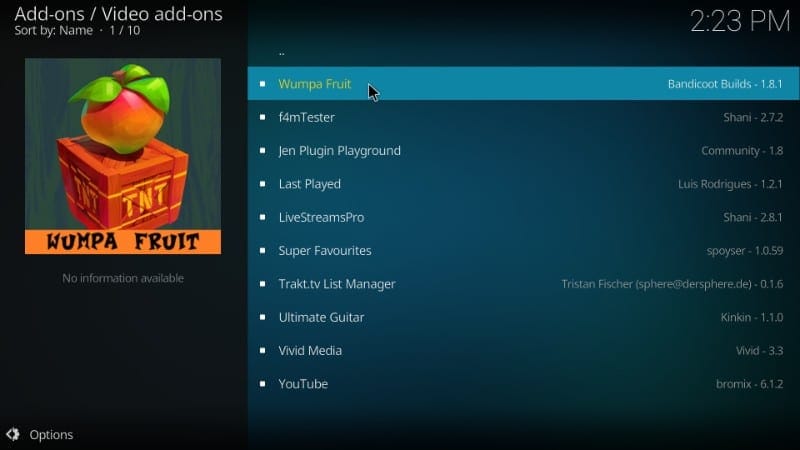Open the f4mTester add-on
Screen dimensions: 800x450
click(x=523, y=117)
